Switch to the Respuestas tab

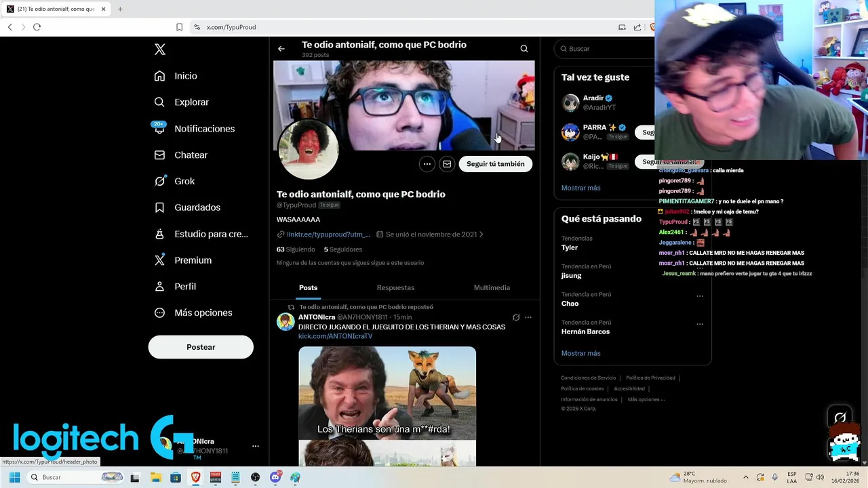tap(395, 288)
